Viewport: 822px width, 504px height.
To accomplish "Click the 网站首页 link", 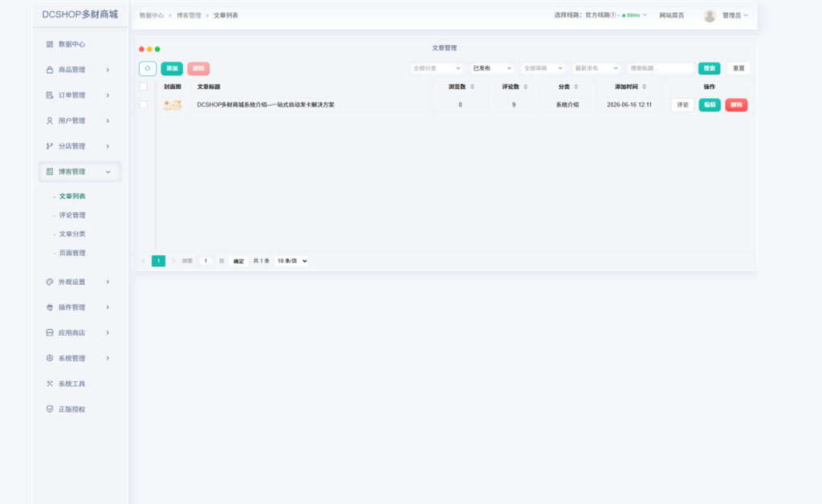I will 672,16.
